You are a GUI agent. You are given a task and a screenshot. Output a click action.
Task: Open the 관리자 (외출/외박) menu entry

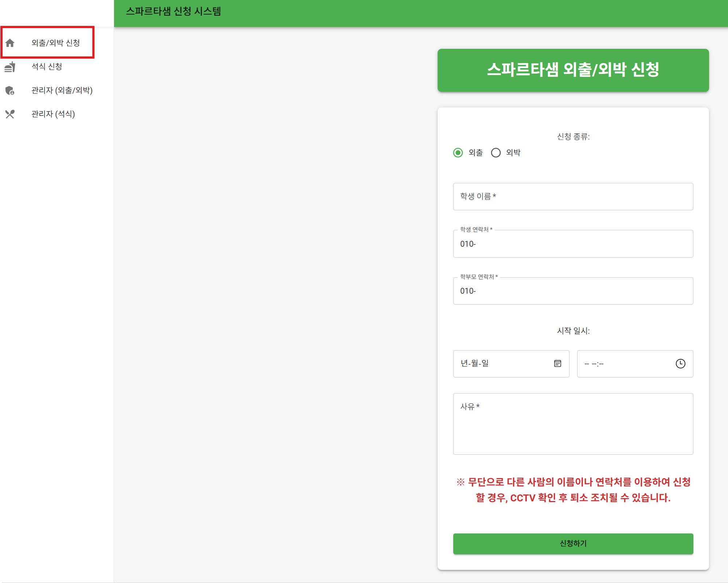pyautogui.click(x=62, y=90)
